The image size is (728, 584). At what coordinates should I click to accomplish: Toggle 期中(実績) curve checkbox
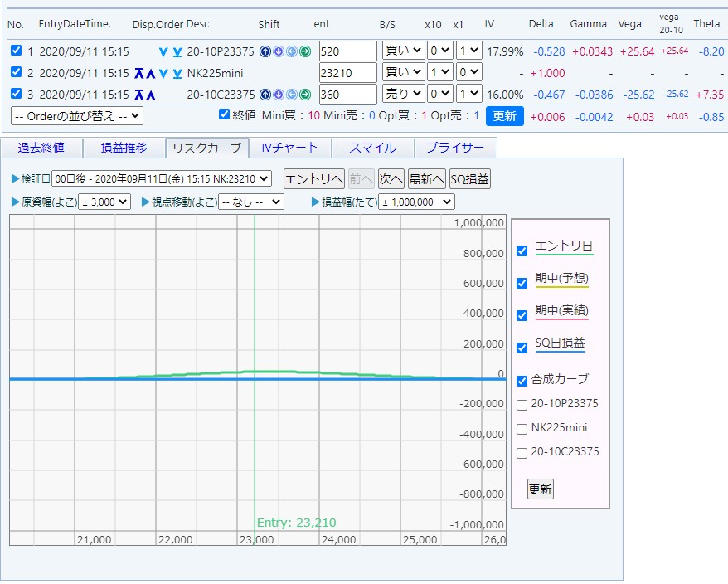(522, 316)
